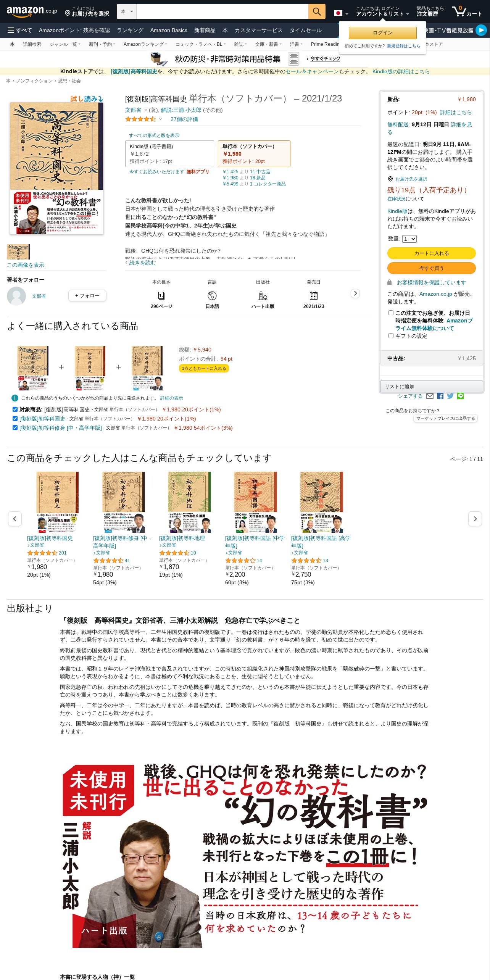Share on Twitter icon

coord(450,396)
